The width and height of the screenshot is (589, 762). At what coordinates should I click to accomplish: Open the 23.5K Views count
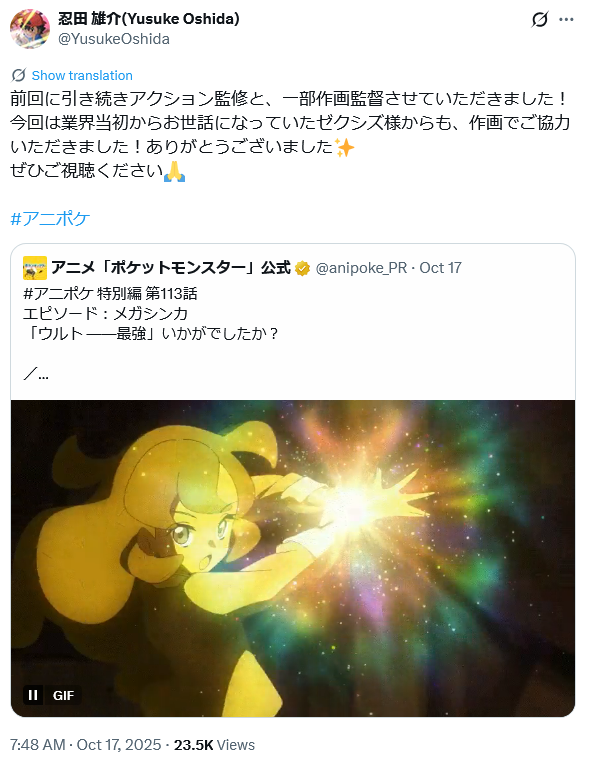[x=214, y=745]
